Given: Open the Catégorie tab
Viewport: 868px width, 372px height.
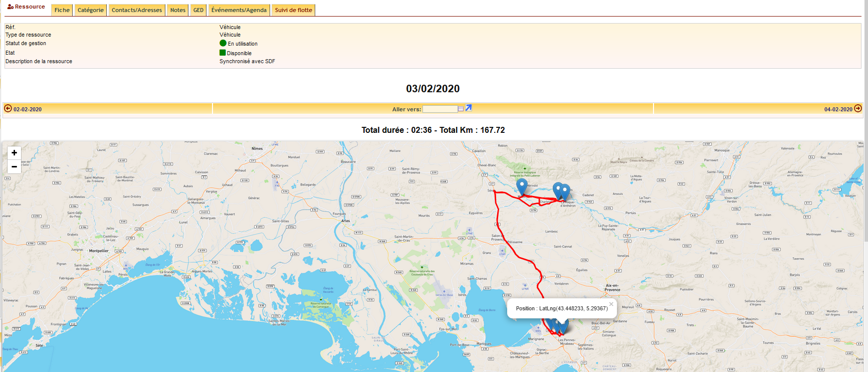Looking at the screenshot, I should coord(91,10).
